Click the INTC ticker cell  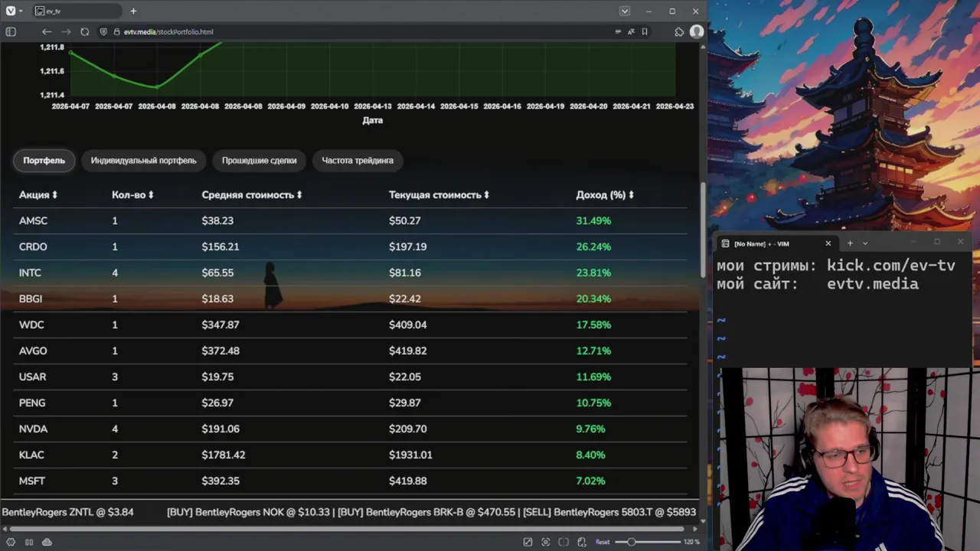coord(30,272)
